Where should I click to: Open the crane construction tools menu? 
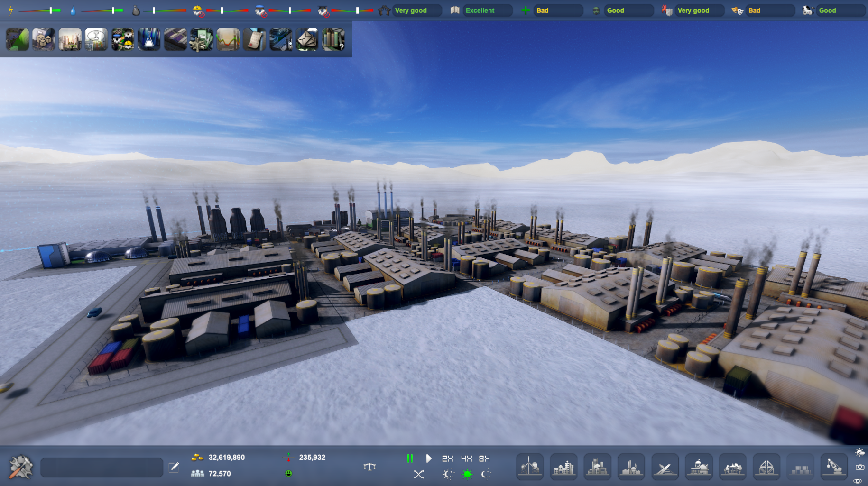click(x=834, y=467)
